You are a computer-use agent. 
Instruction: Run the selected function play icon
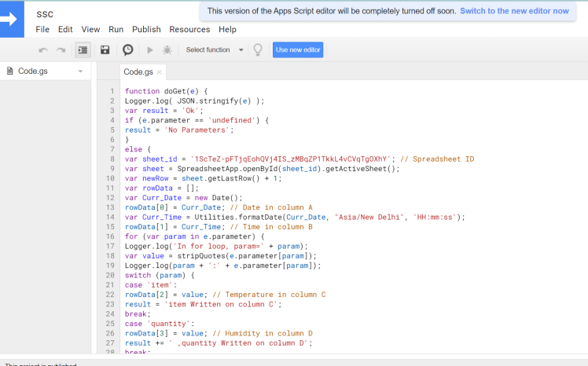[150, 49]
